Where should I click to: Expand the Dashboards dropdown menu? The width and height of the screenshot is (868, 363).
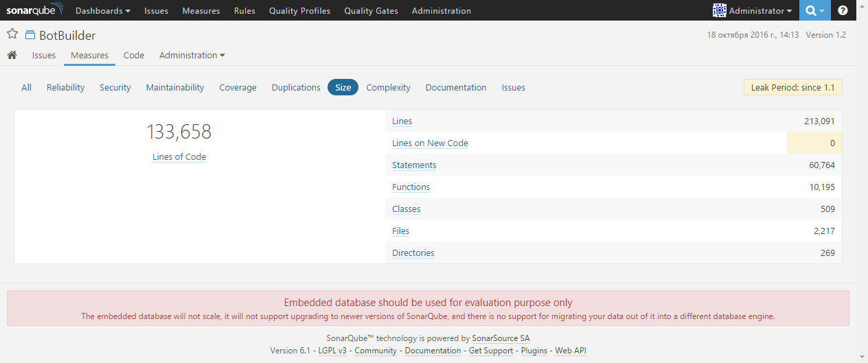[103, 11]
